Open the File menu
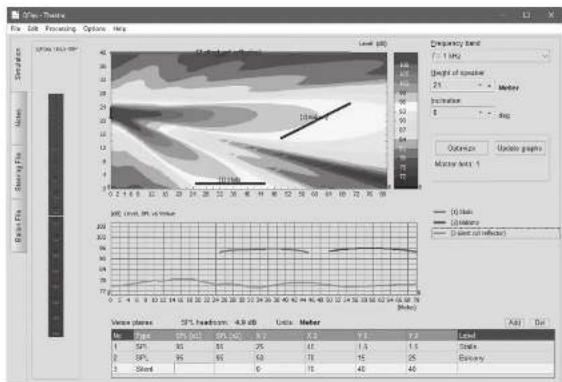Viewport: 562px width, 382px height. [15, 28]
